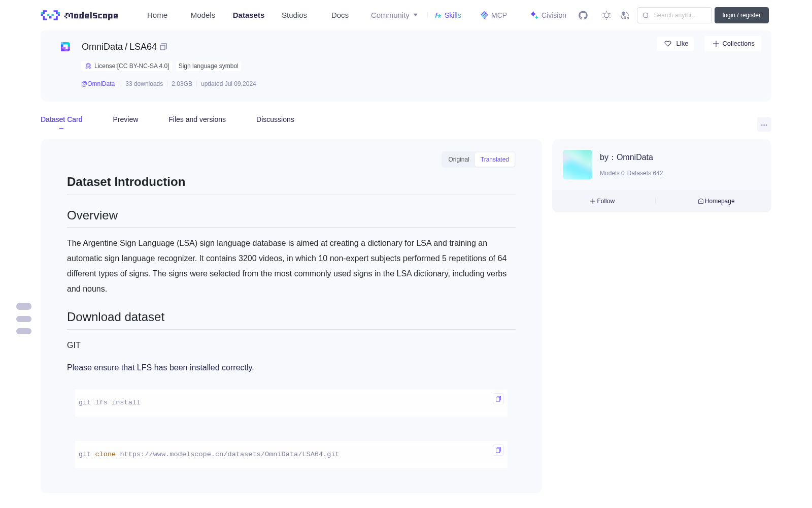Image resolution: width=812 pixels, height=508 pixels.
Task: Open the GitHub icon link
Action: (583, 15)
